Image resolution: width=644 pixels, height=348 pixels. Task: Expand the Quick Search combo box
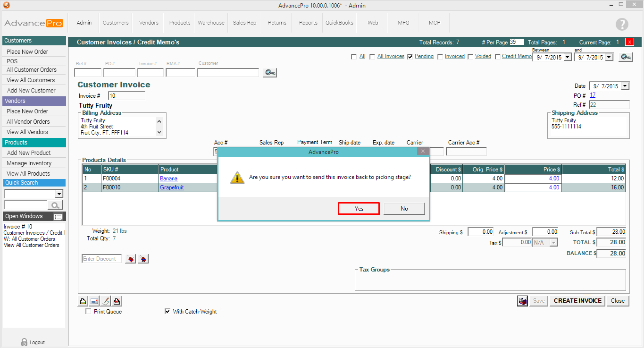coord(59,194)
